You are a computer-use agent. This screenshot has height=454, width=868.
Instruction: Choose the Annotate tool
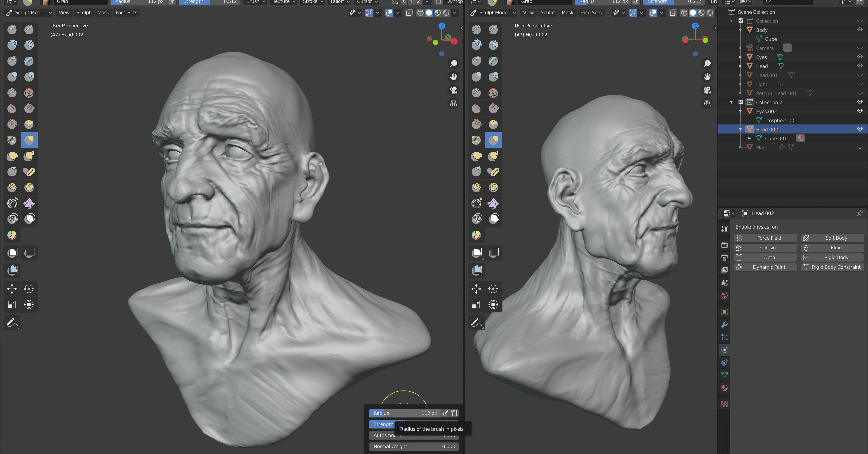click(x=12, y=322)
